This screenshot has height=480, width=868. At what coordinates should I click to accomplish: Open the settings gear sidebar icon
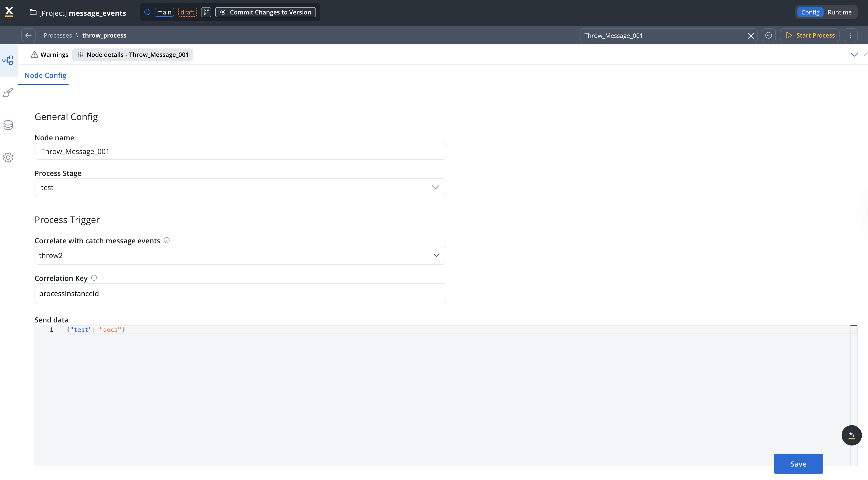point(8,157)
